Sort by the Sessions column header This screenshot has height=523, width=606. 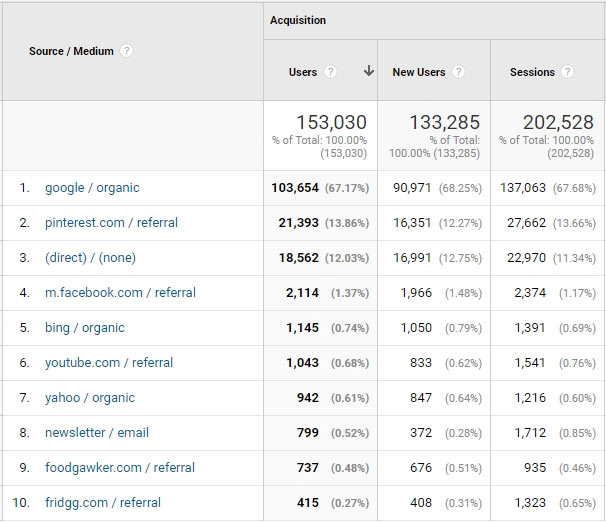(x=532, y=72)
